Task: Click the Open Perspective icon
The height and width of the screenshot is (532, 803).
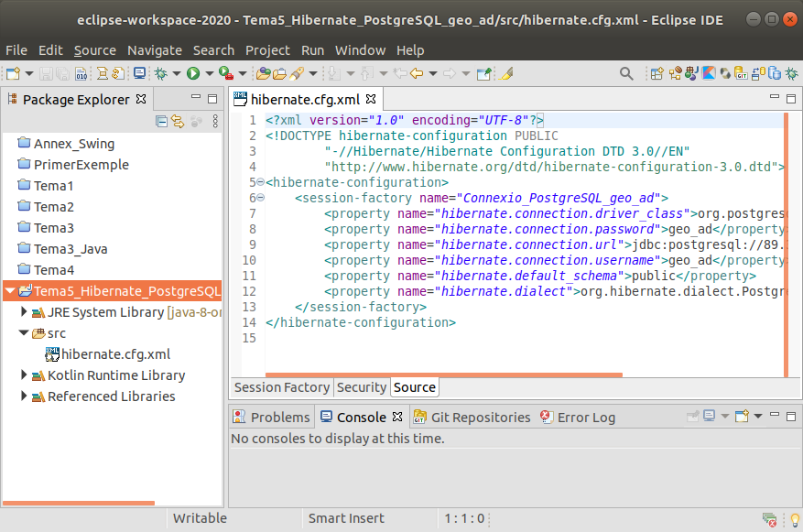Action: tap(657, 74)
